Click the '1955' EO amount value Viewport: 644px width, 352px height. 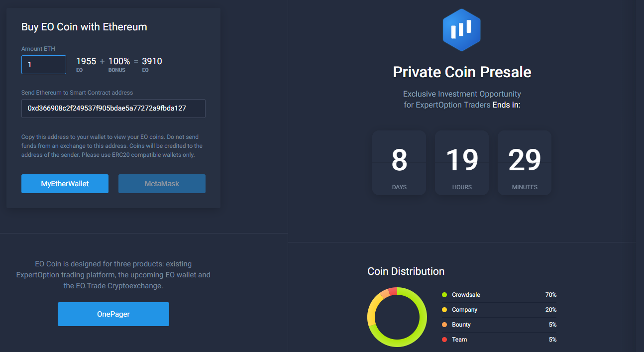click(86, 61)
